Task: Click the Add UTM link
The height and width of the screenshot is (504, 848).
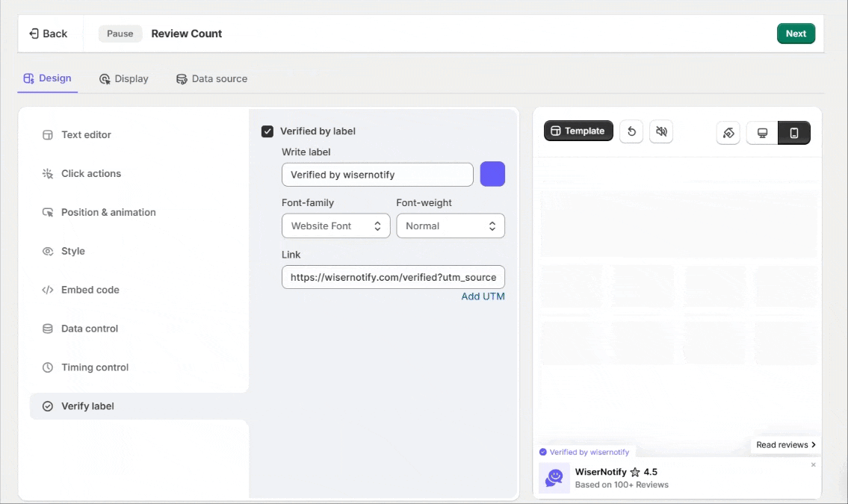Action: (483, 296)
